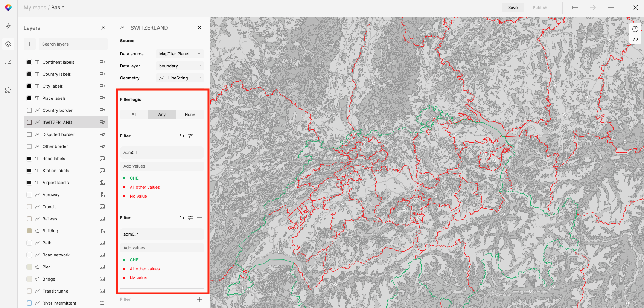644x308 pixels.
Task: Open the Layers panel icon in sidebar
Action: coord(8,44)
